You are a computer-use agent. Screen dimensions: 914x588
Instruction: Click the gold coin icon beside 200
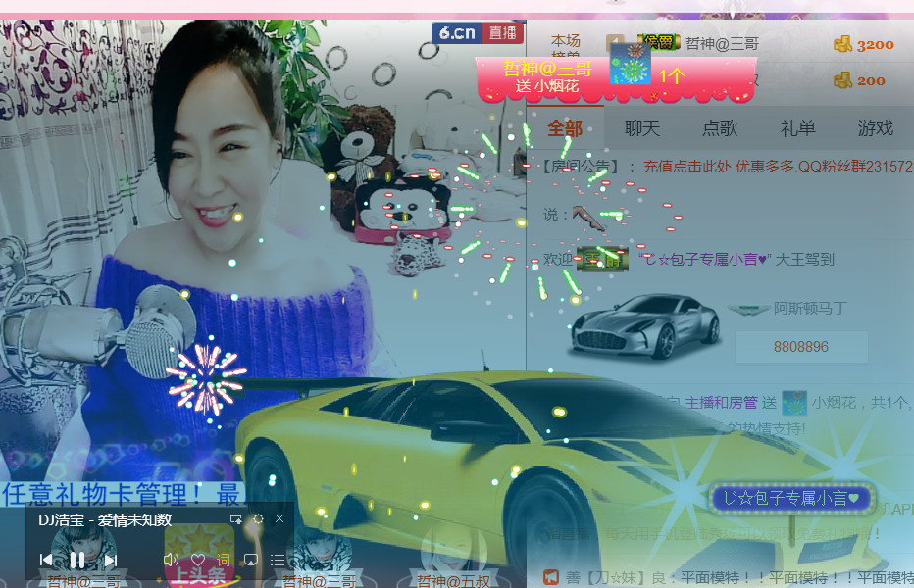(x=842, y=80)
